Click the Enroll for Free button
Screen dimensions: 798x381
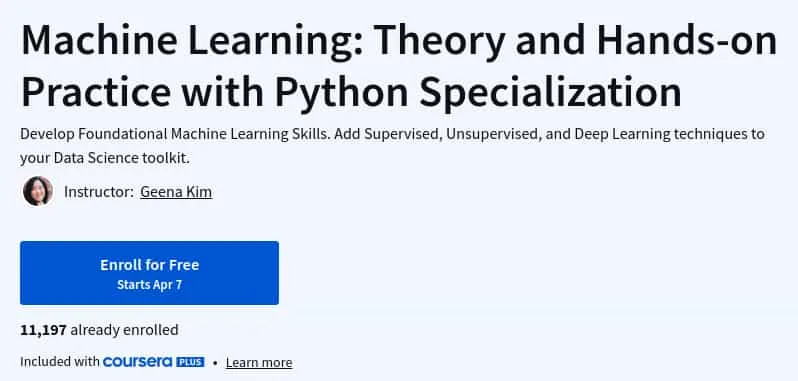pyautogui.click(x=149, y=273)
